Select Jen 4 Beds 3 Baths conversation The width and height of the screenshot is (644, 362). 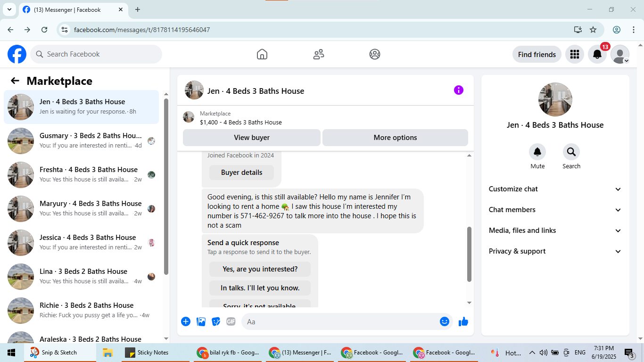coord(82,107)
